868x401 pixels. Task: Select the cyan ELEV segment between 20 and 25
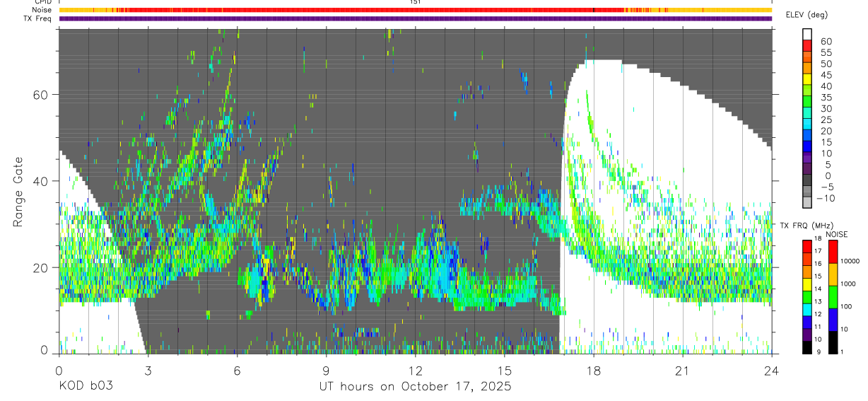(807, 125)
